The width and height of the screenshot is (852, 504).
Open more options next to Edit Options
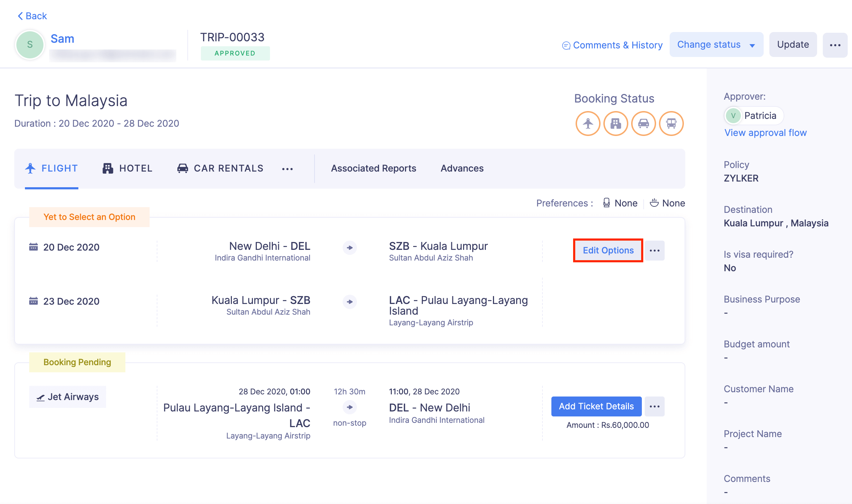tap(654, 251)
